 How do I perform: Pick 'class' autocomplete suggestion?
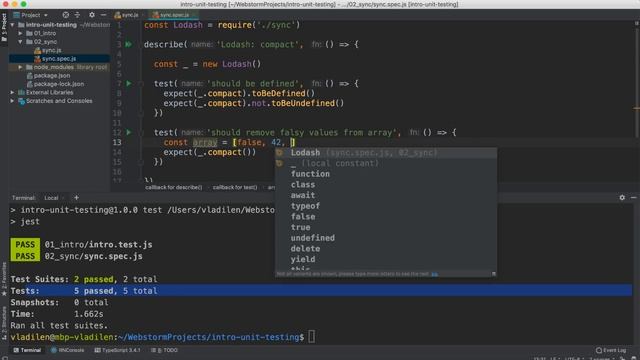(x=386, y=184)
